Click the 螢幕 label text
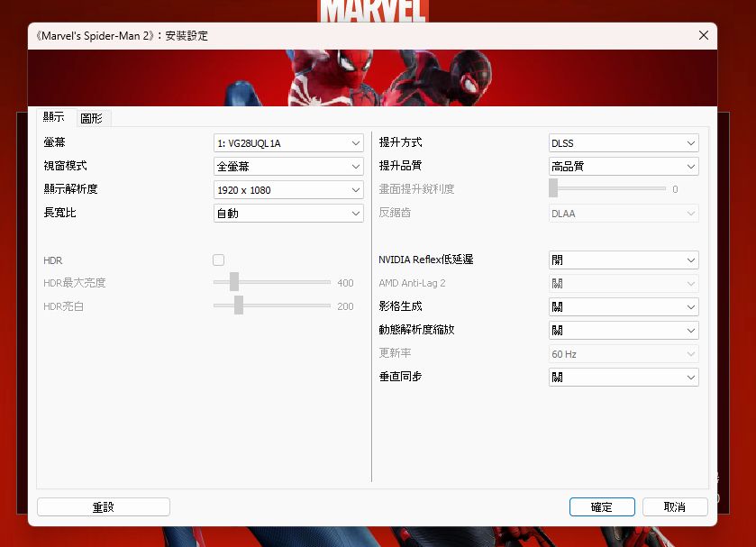 (54, 141)
